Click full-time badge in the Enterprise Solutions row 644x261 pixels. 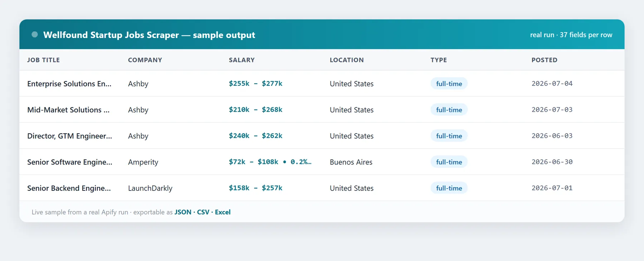pos(449,83)
